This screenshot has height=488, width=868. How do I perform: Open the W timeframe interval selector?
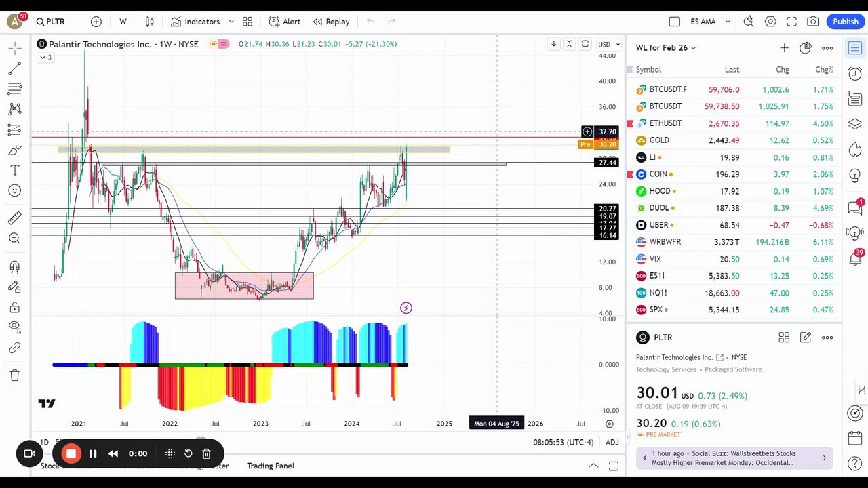tap(123, 22)
